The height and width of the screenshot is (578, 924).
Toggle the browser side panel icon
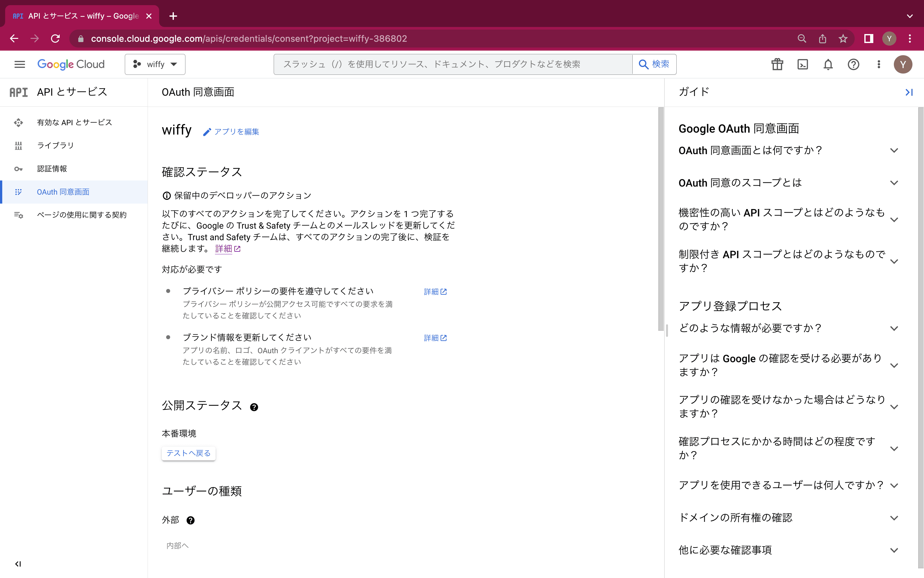pos(868,39)
